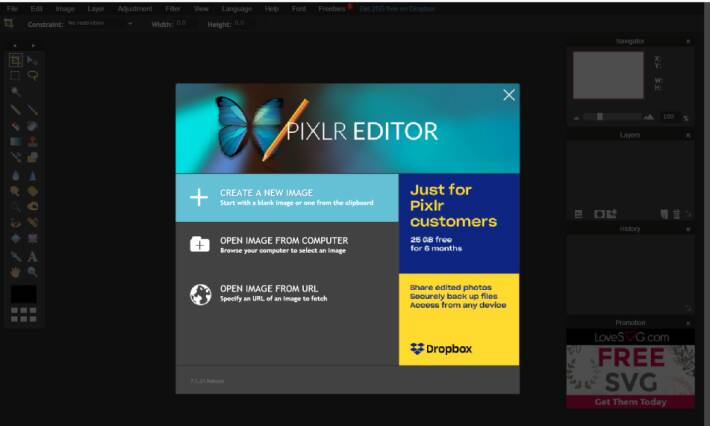Select the Clone stamp tool
Viewport: 710px width, 426px height.
[x=32, y=142]
